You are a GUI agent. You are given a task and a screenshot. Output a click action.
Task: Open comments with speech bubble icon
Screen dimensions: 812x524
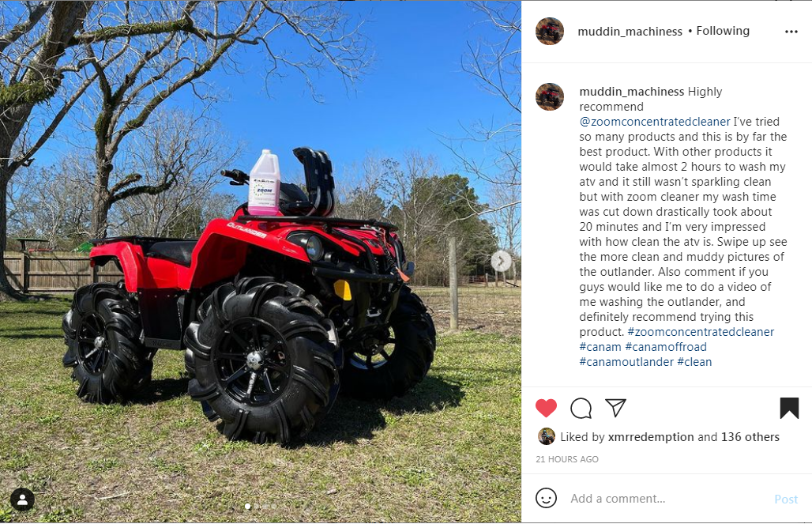tap(581, 409)
